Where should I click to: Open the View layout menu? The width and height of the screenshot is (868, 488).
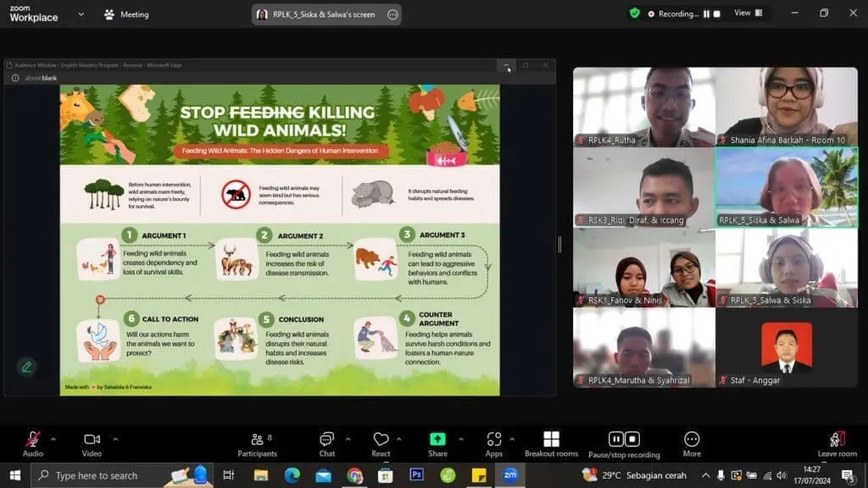(747, 13)
